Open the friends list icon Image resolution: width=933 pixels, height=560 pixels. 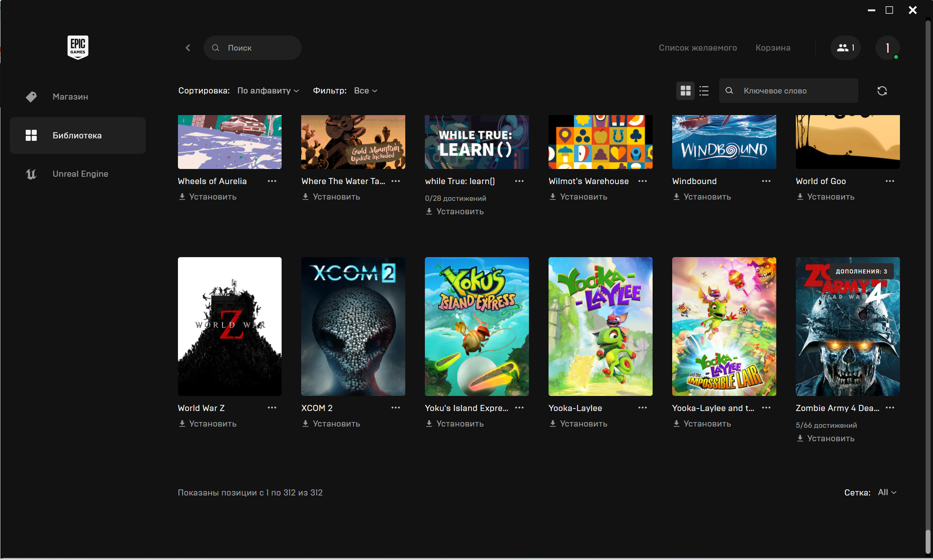coord(845,48)
